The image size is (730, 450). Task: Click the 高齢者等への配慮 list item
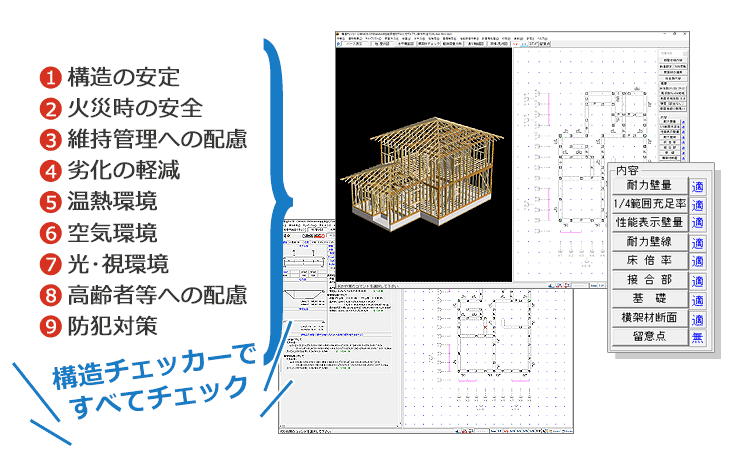143,296
